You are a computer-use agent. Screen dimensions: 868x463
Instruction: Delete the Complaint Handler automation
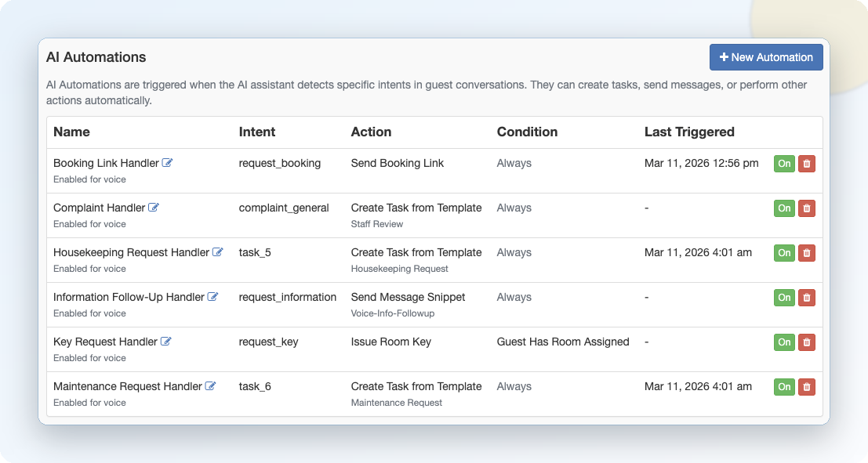coord(807,208)
